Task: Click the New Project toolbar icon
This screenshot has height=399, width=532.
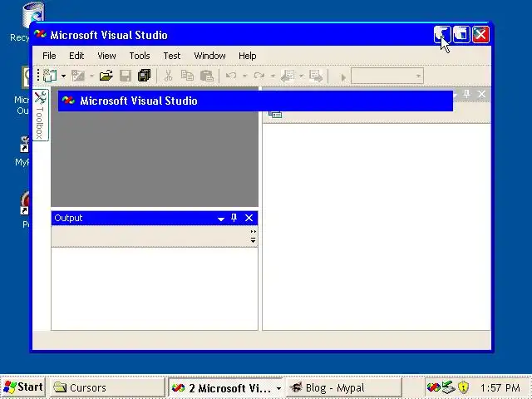Action: pos(50,76)
